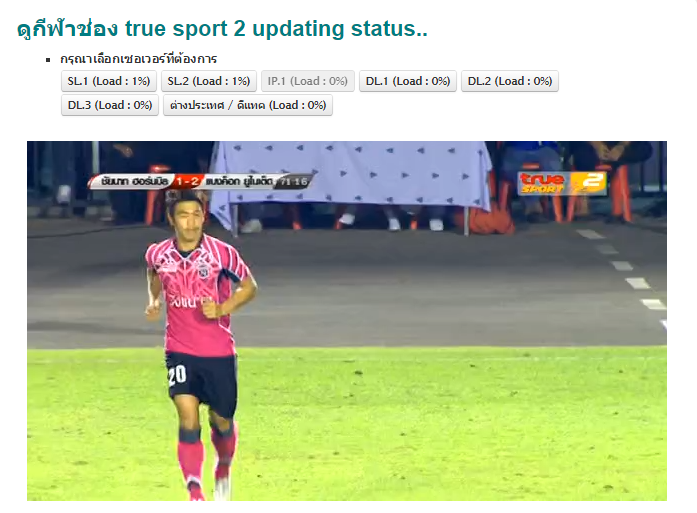The height and width of the screenshot is (513, 697).
Task: Click the right team name on scoreboard
Action: coord(239,181)
